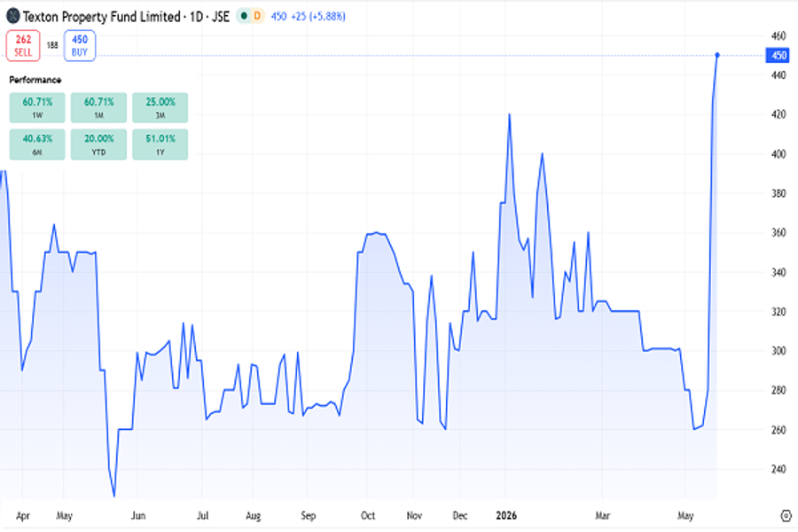This screenshot has height=532, width=798.
Task: Click the 188 spread value
Action: click(x=52, y=45)
